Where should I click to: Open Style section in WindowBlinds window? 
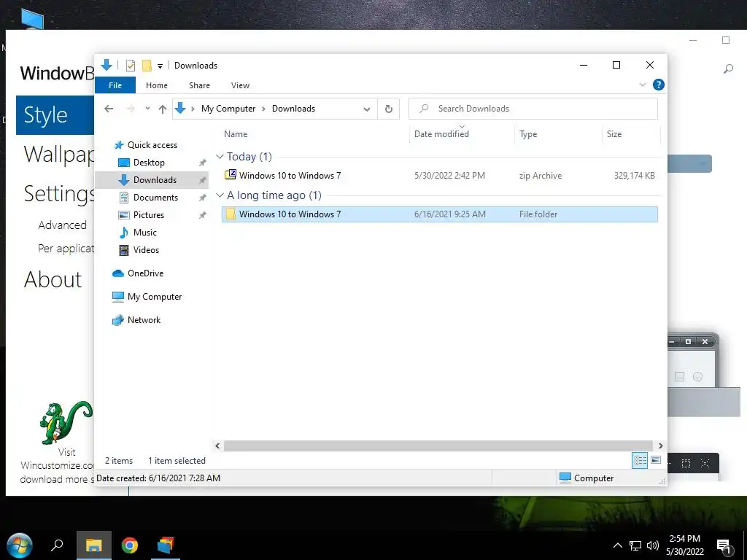tap(55, 115)
